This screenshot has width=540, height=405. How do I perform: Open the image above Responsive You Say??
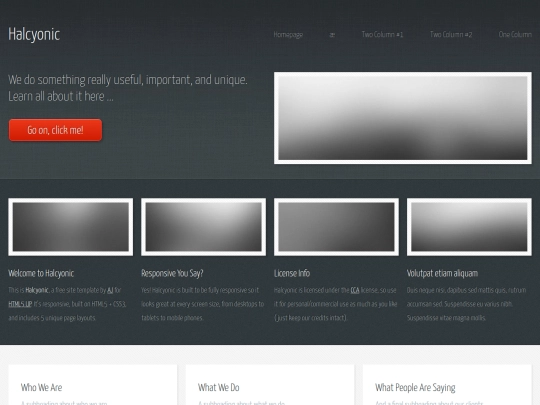pos(204,227)
